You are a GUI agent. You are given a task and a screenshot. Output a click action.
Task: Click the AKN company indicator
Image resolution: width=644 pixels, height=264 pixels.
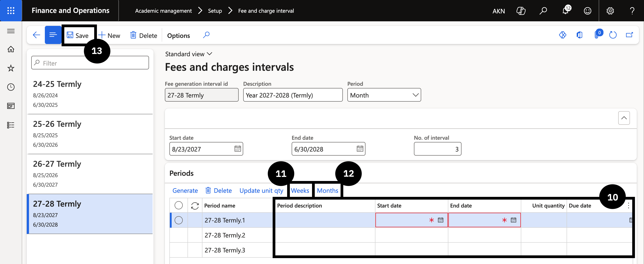tap(498, 11)
